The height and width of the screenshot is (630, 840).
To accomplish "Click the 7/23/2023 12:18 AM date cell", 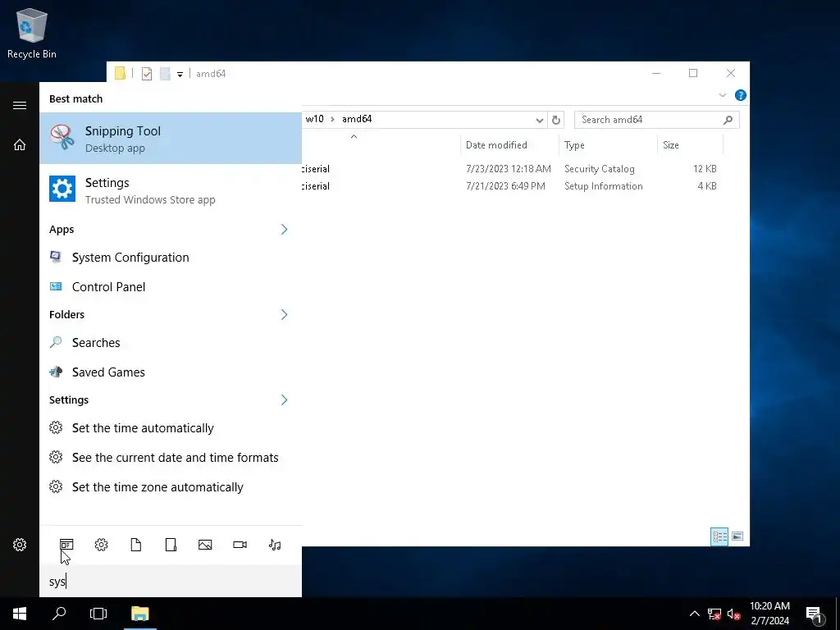I will (x=509, y=169).
